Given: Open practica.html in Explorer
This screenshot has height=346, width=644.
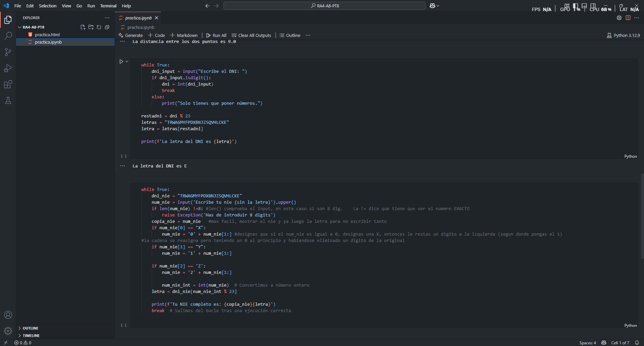Looking at the screenshot, I should [65, 35].
